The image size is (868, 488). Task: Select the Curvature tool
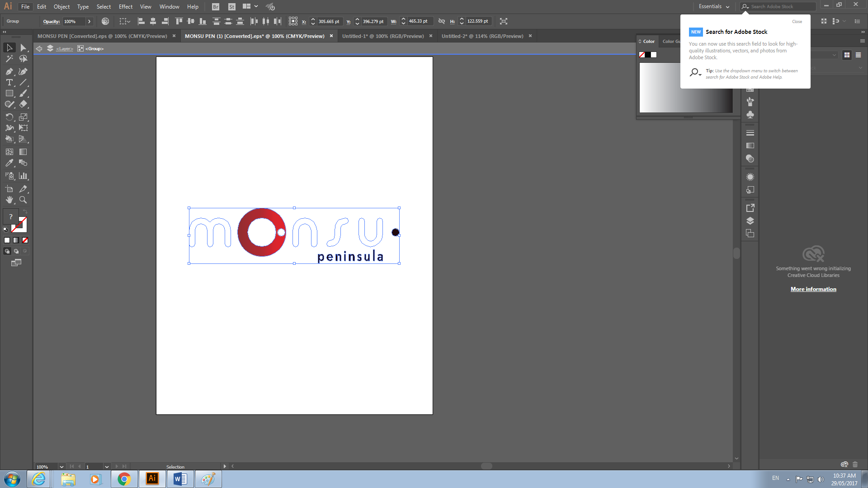(24, 71)
